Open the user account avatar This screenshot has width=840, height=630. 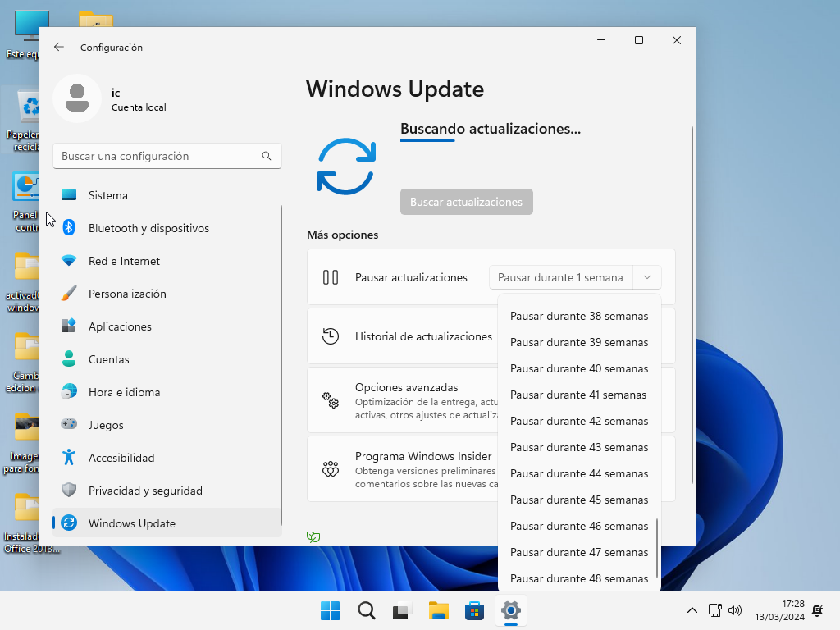click(77, 98)
